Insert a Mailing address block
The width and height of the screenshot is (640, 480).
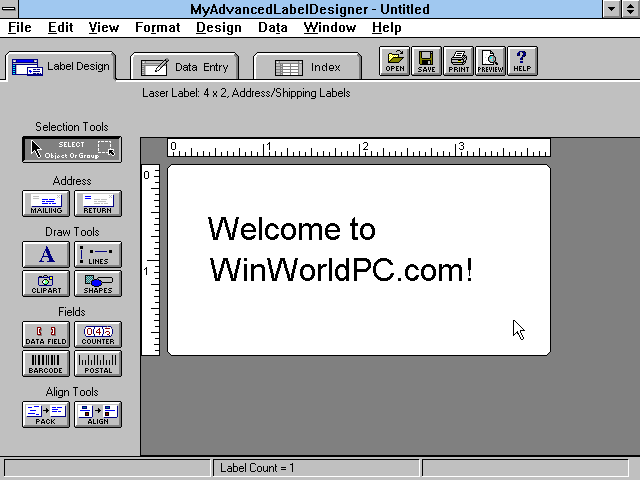[46, 203]
